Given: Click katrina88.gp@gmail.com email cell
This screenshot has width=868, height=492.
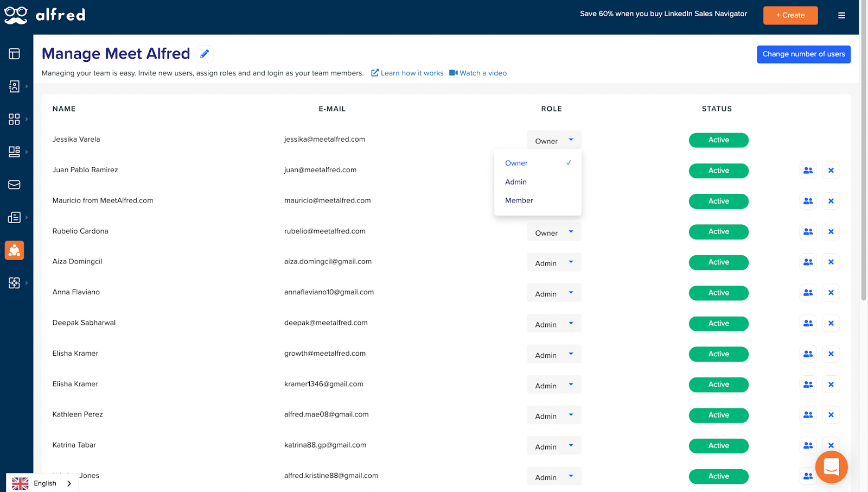Looking at the screenshot, I should coord(325,445).
